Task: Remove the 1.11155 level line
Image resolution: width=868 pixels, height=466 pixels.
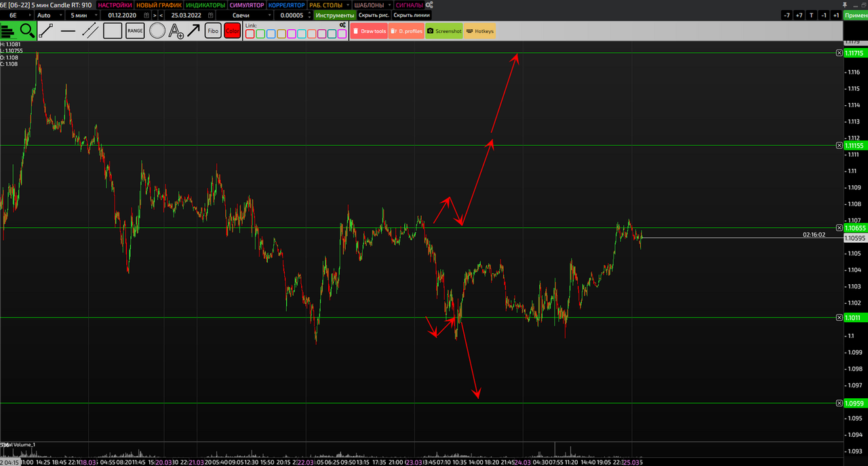Action: [840, 145]
